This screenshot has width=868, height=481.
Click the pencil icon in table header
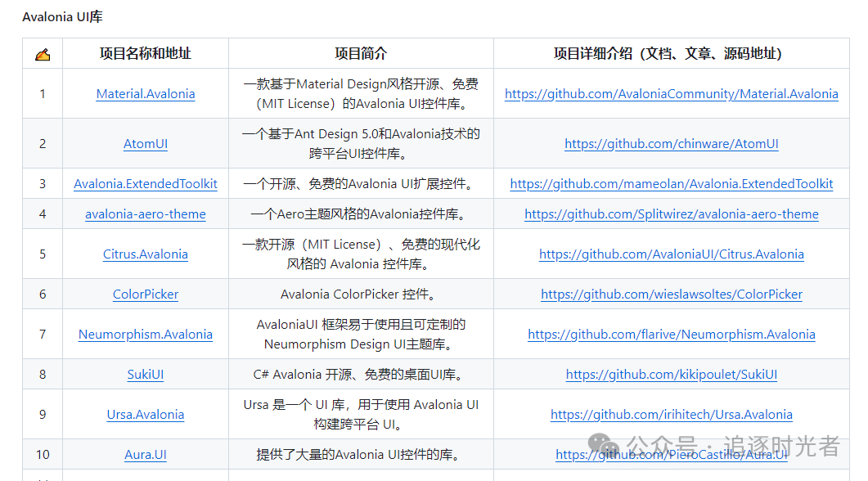pyautogui.click(x=43, y=54)
